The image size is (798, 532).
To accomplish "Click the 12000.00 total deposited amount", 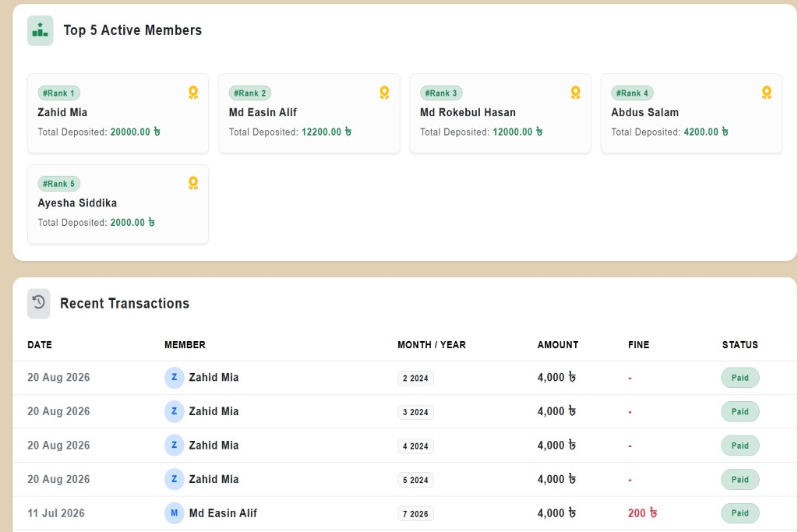I will tap(517, 132).
